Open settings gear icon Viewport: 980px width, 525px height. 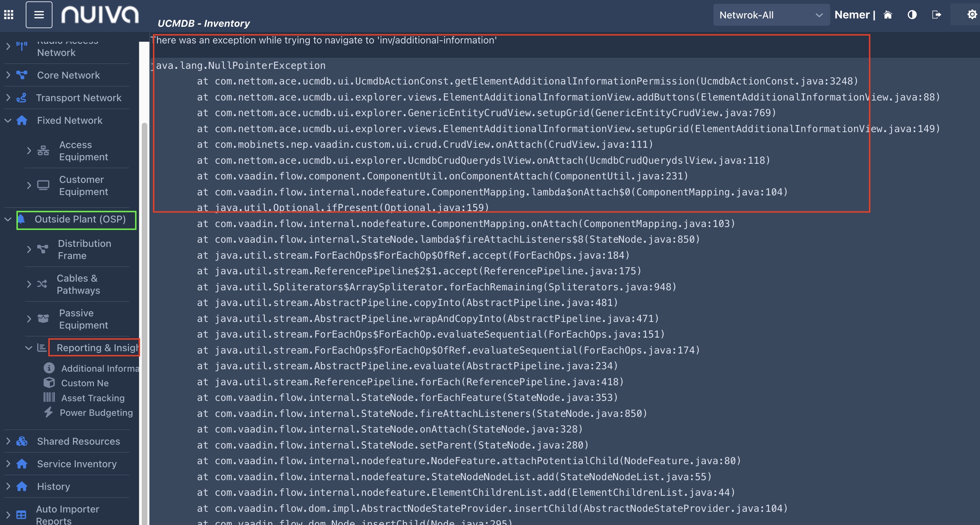[972, 15]
